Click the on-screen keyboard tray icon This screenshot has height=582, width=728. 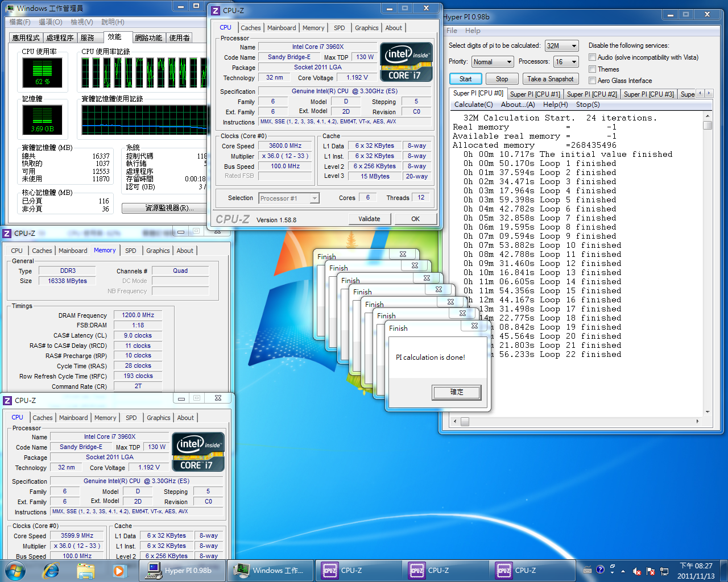pyautogui.click(x=588, y=570)
